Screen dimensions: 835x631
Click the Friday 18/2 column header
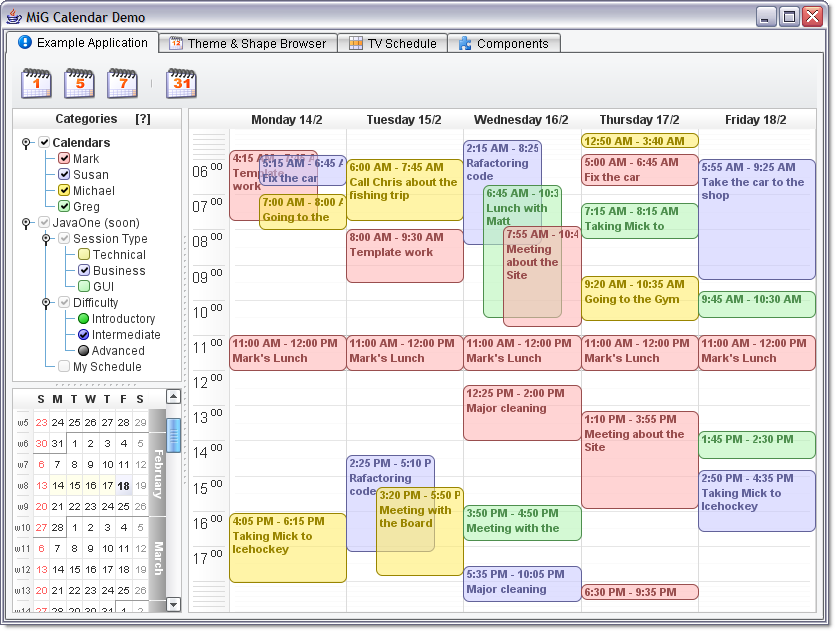pos(756,120)
